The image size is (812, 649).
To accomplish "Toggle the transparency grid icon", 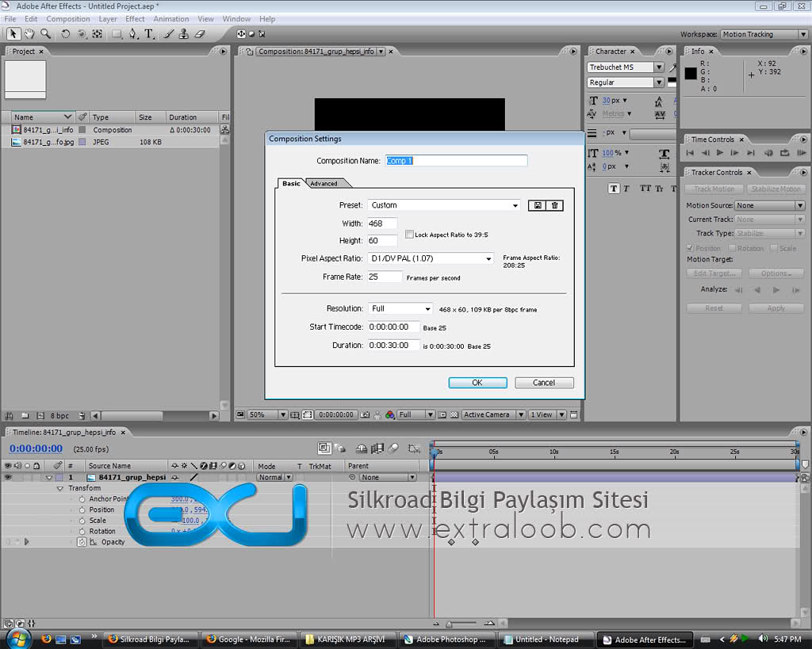I will [454, 414].
